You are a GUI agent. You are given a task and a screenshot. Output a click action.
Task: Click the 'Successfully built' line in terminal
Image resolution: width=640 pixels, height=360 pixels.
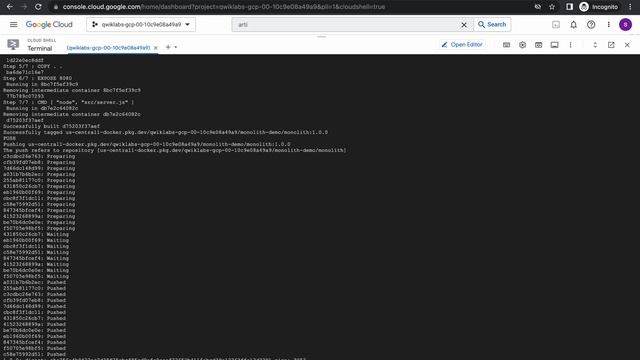click(x=51, y=127)
